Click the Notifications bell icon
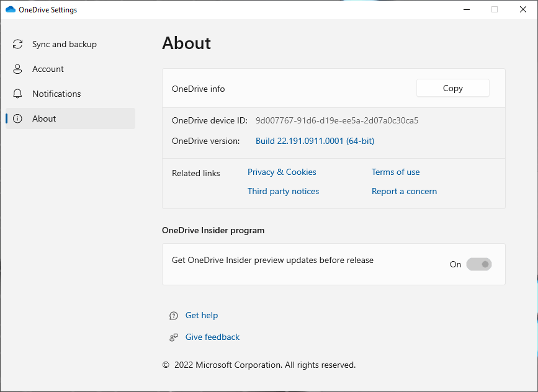This screenshot has width=538, height=392. pyautogui.click(x=17, y=94)
